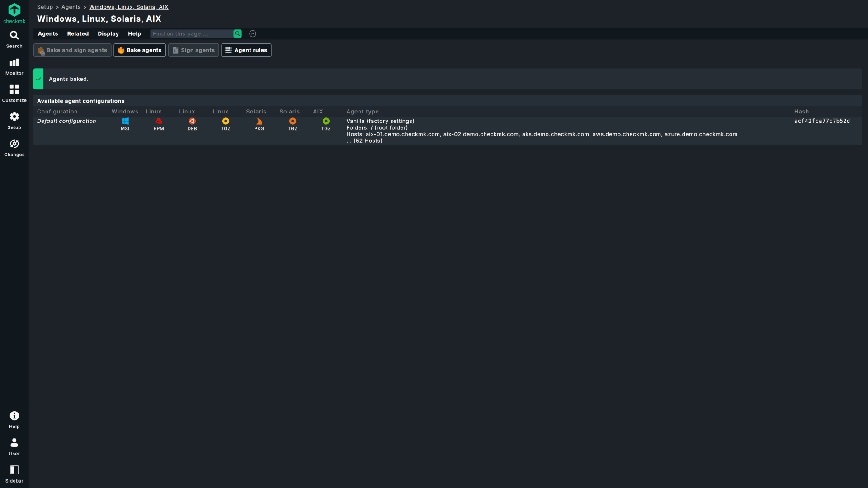Screen dimensions: 868x488
Task: Click the Agents breadcrumb link
Action: point(71,7)
